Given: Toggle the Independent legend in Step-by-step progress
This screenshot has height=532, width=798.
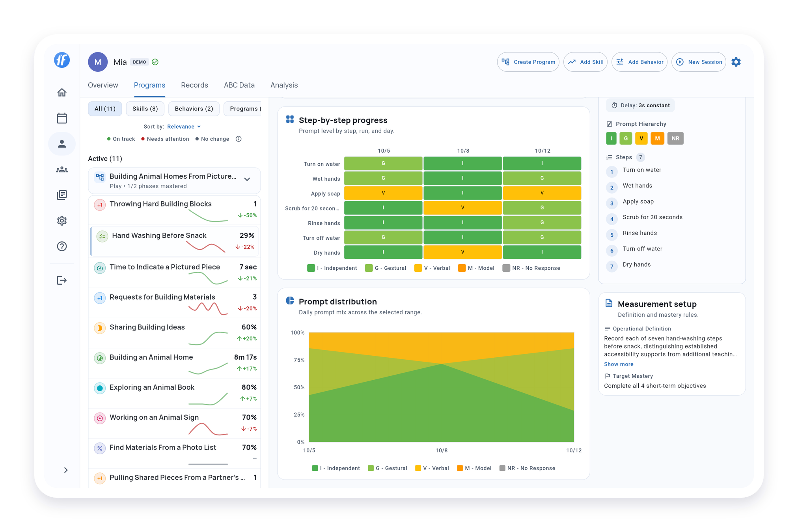Looking at the screenshot, I should tap(332, 268).
